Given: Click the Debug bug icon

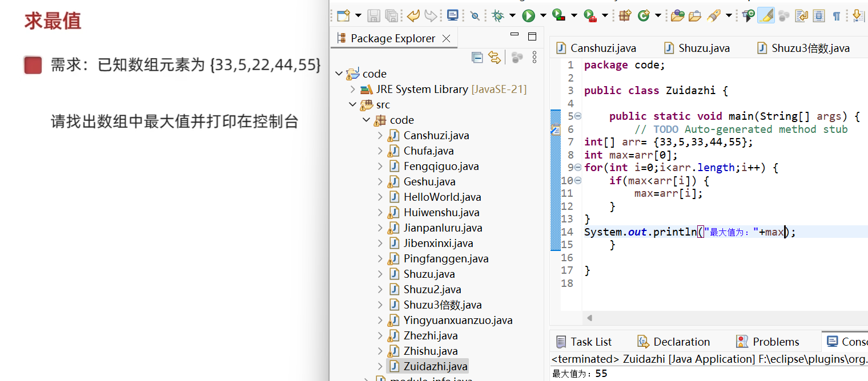Looking at the screenshot, I should [x=498, y=16].
